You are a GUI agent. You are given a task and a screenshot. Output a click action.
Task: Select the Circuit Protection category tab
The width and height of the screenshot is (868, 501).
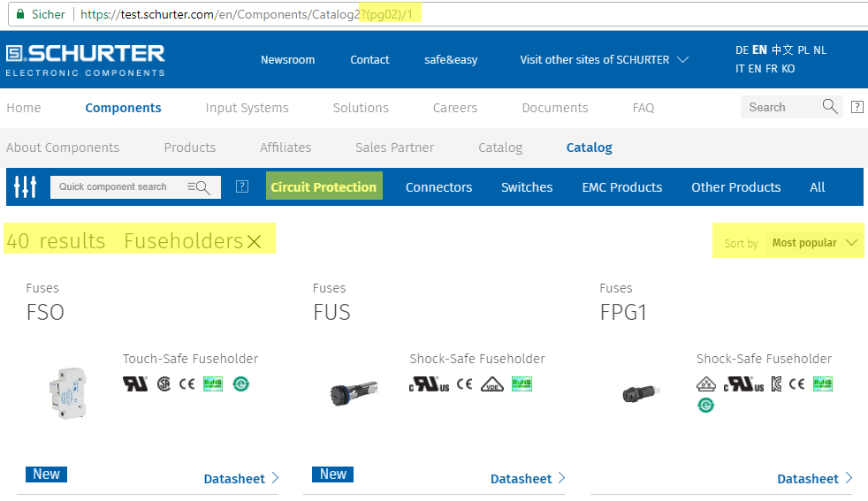pos(324,186)
